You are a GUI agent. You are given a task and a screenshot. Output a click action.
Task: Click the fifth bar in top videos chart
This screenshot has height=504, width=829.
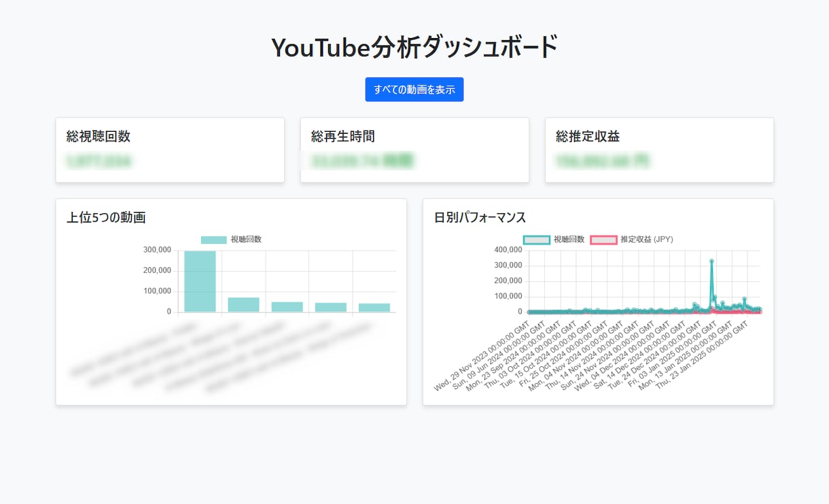[x=374, y=308]
